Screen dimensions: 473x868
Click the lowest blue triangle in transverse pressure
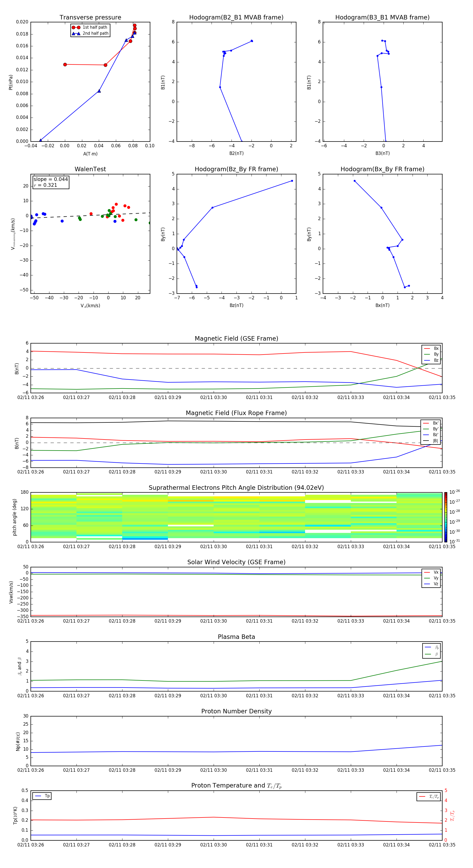40,140
